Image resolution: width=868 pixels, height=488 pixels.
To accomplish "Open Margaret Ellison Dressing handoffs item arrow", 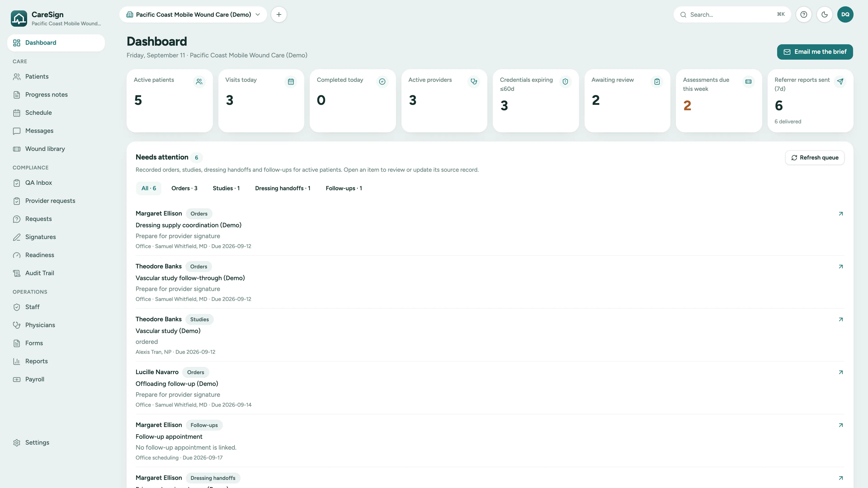I will [841, 478].
